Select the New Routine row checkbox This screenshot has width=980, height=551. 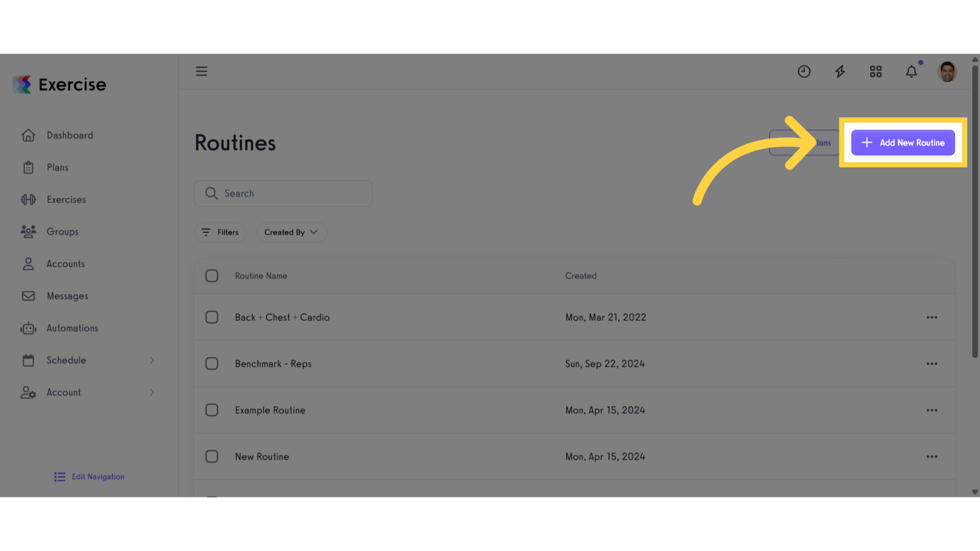tap(212, 456)
